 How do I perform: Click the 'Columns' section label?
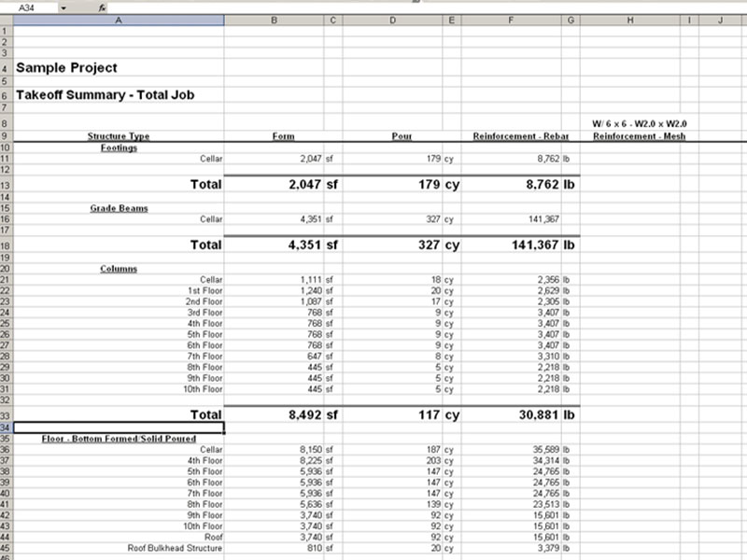[x=119, y=269]
